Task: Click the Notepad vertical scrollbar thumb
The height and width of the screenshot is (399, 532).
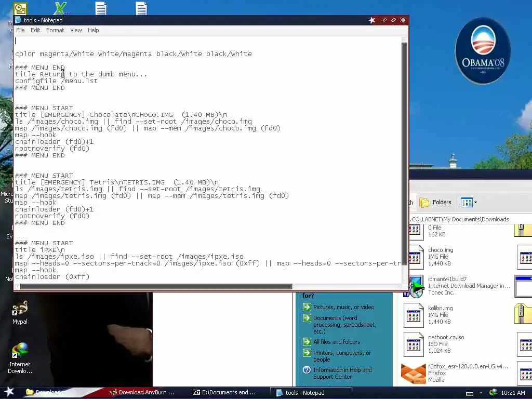Action: click(x=404, y=154)
